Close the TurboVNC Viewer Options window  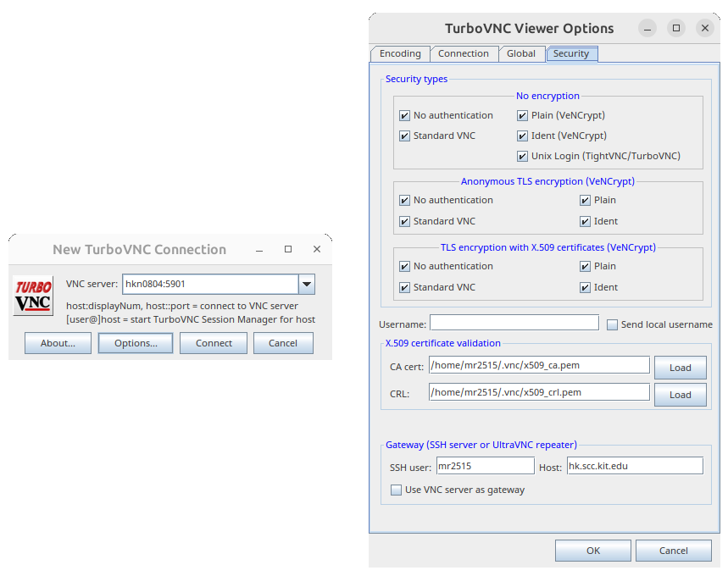click(705, 28)
